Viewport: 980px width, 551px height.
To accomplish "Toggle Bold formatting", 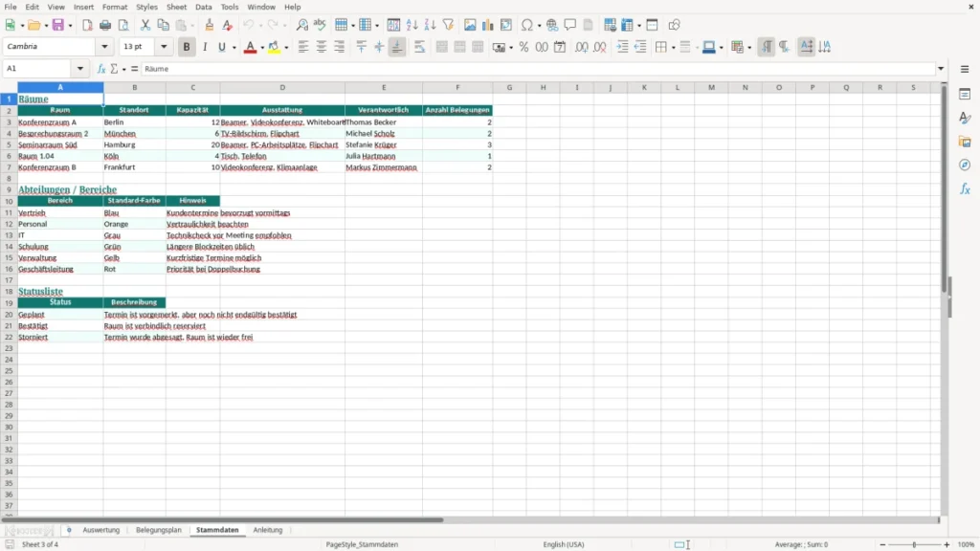I will coord(187,47).
